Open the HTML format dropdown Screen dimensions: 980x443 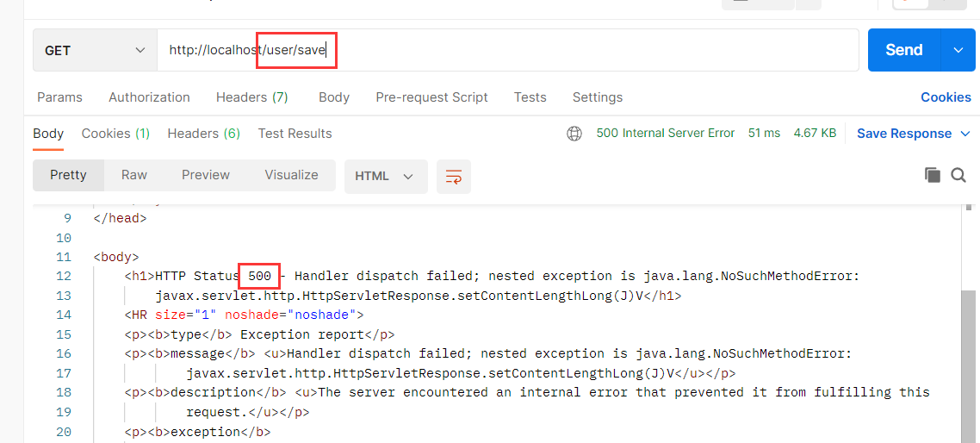[x=384, y=176]
